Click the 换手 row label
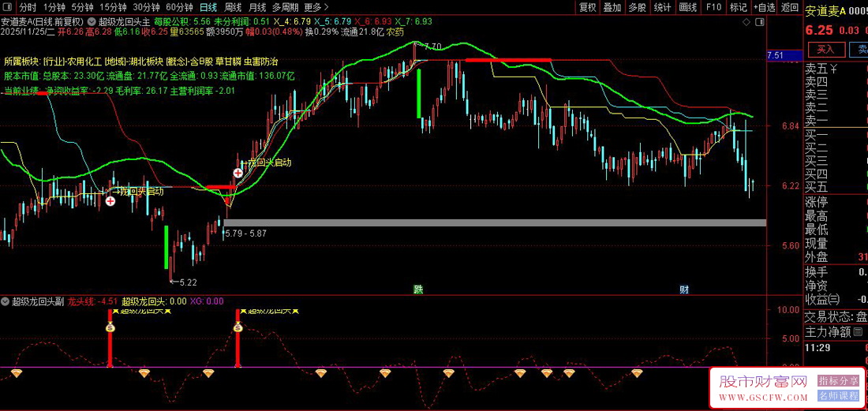Screen dimensions: 868x411 point(817,271)
